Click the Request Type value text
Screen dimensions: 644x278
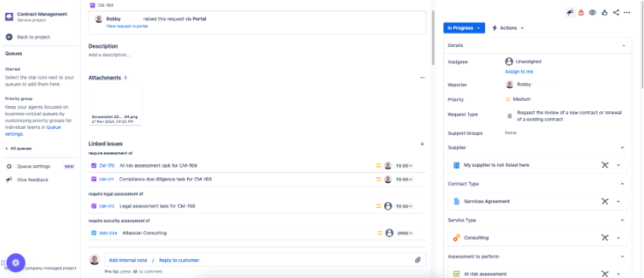pyautogui.click(x=569, y=116)
